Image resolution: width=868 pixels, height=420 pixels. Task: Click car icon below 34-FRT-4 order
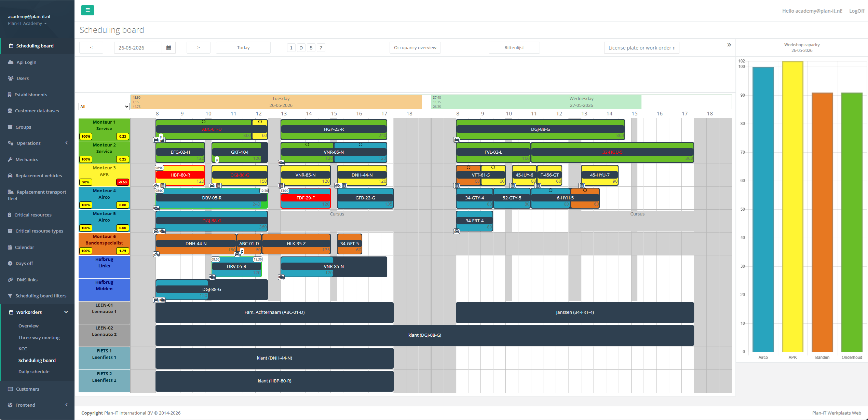pos(457,231)
